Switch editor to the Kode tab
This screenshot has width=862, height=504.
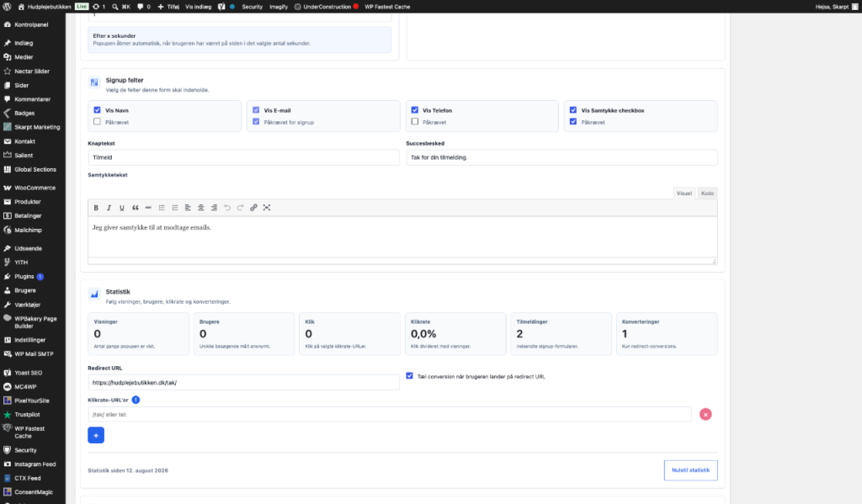coord(707,193)
